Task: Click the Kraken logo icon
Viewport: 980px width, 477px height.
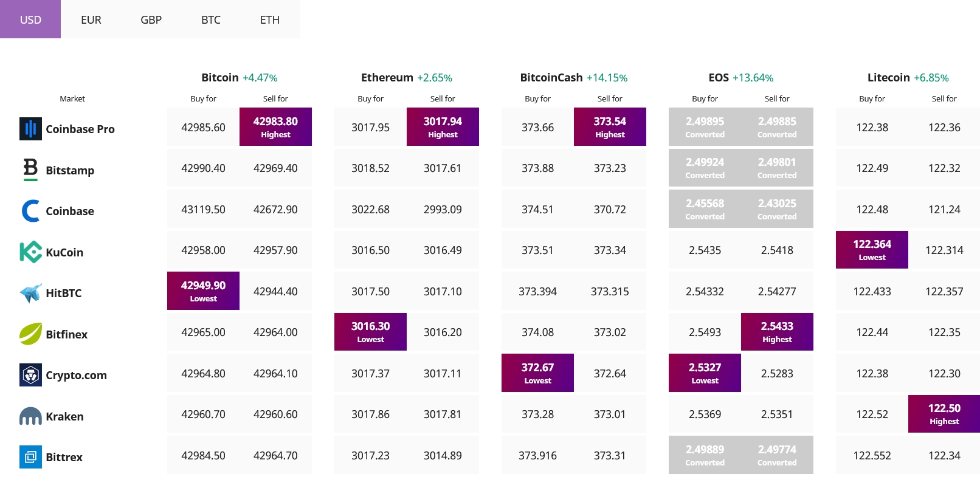Action: click(30, 416)
